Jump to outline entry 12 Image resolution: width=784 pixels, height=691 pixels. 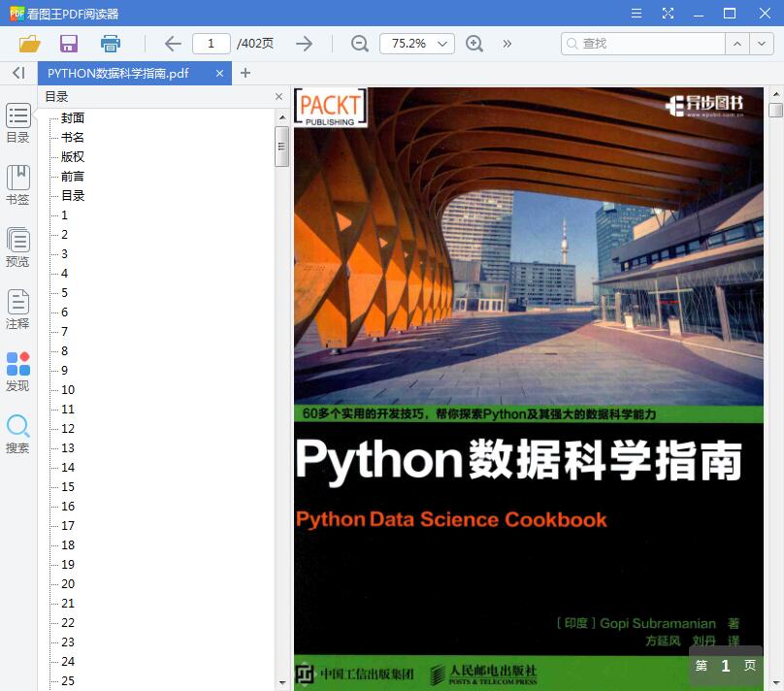(x=68, y=429)
